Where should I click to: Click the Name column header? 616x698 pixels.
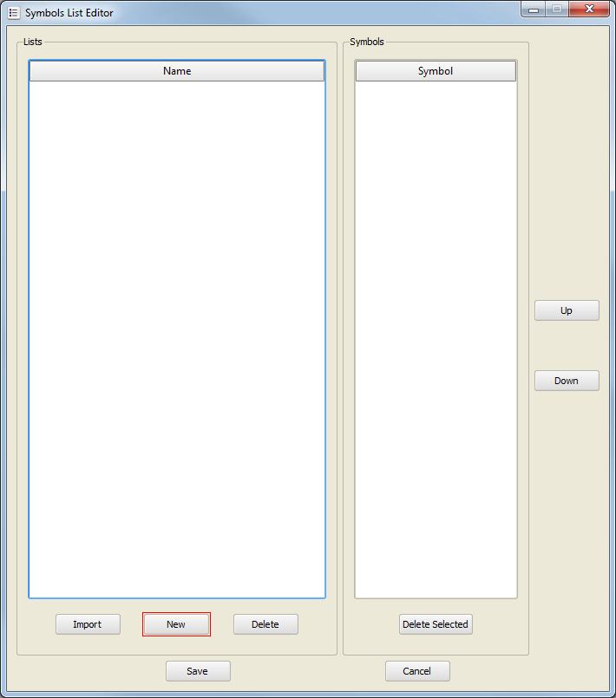177,71
